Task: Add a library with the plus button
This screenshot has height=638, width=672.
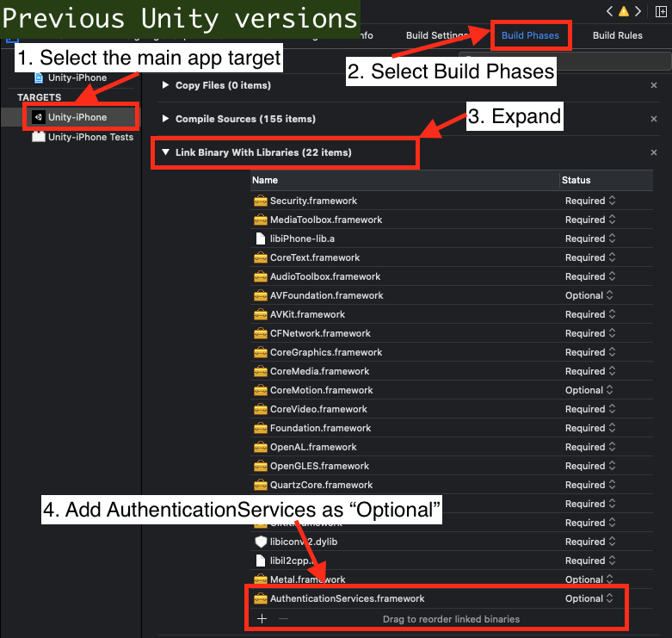Action: 262,619
